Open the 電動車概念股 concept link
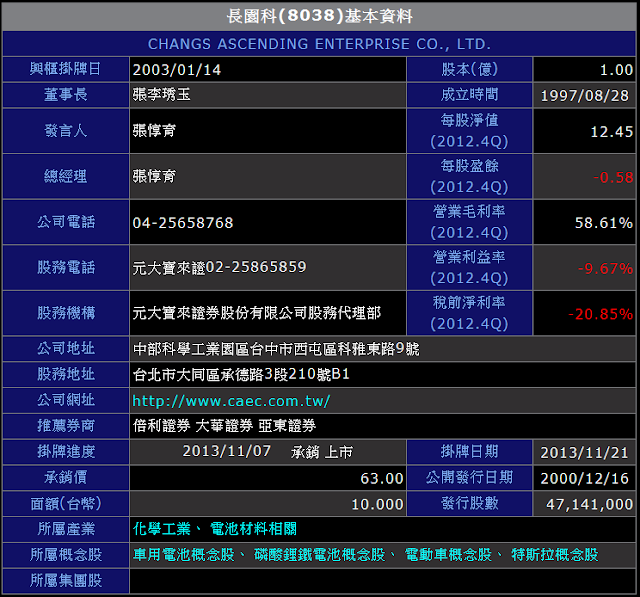The image size is (640, 597). pyautogui.click(x=448, y=555)
